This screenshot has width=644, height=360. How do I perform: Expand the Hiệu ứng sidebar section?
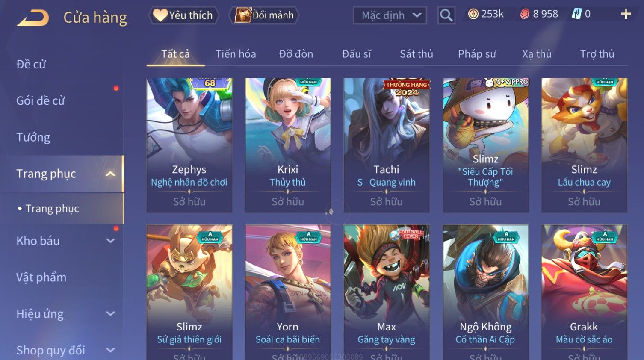coord(110,313)
